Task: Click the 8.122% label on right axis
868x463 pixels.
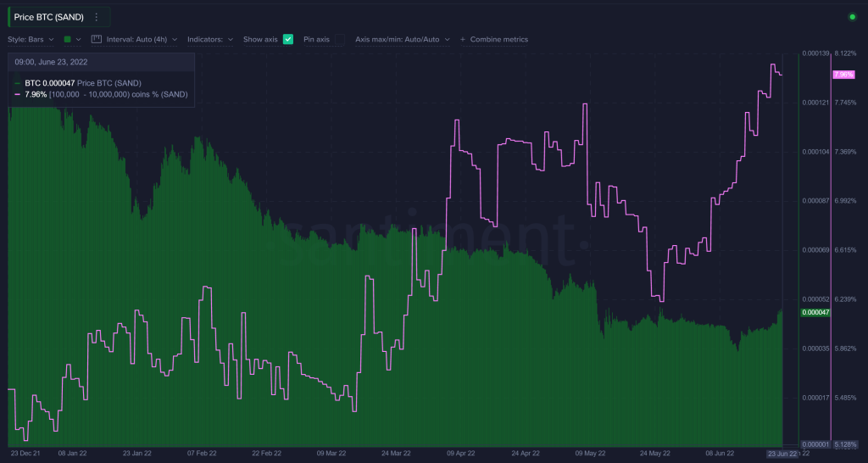Action: click(845, 53)
